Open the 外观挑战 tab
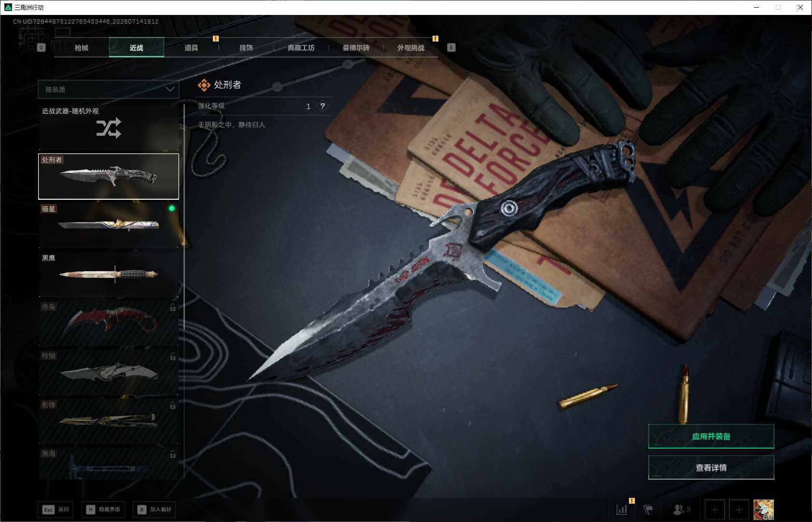812x522 pixels. point(411,48)
